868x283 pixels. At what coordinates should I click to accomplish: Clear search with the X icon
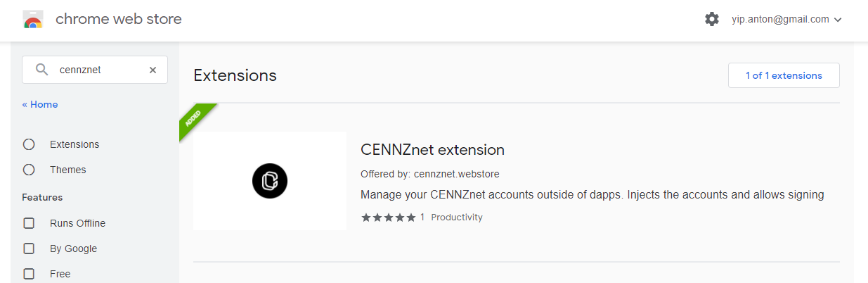pos(153,70)
